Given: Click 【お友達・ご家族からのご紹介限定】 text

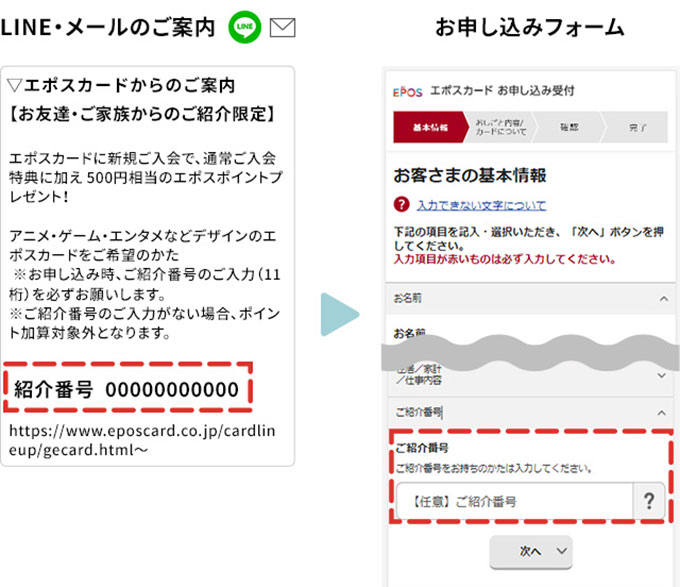Looking at the screenshot, I should 142,114.
